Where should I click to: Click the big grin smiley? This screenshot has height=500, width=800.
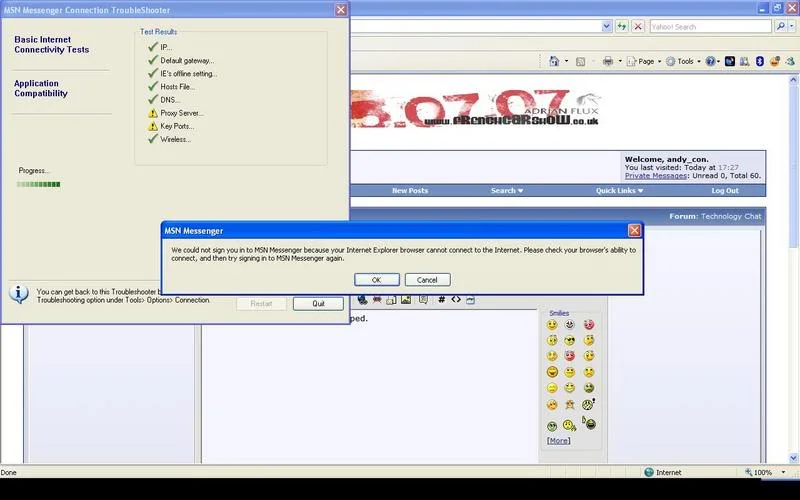pos(552,372)
